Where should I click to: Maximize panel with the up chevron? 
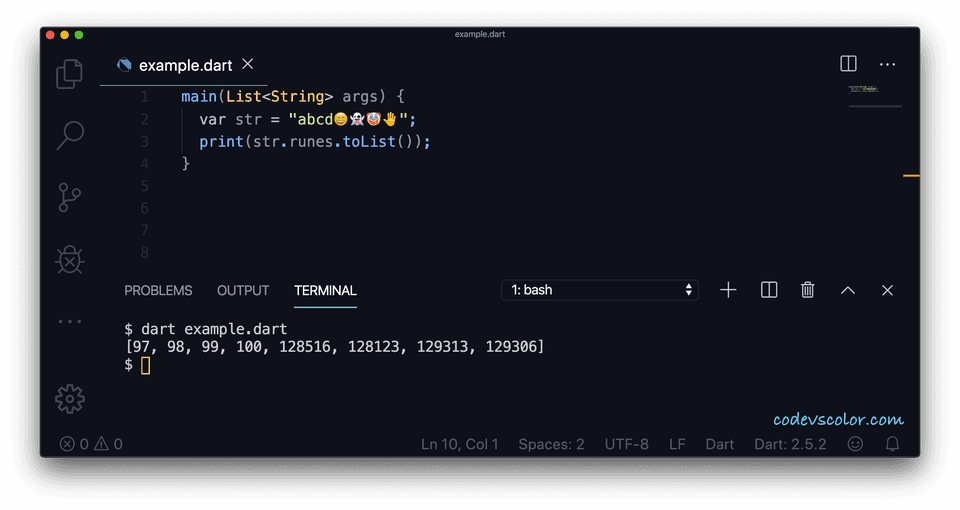pos(848,290)
